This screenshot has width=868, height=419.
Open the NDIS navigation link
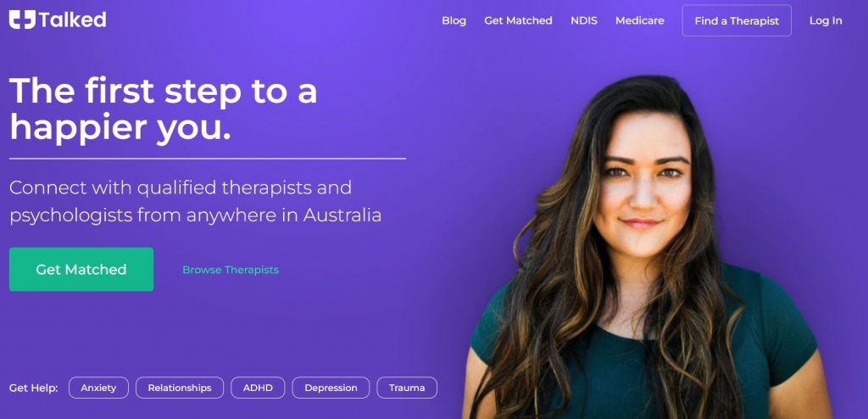(x=584, y=20)
